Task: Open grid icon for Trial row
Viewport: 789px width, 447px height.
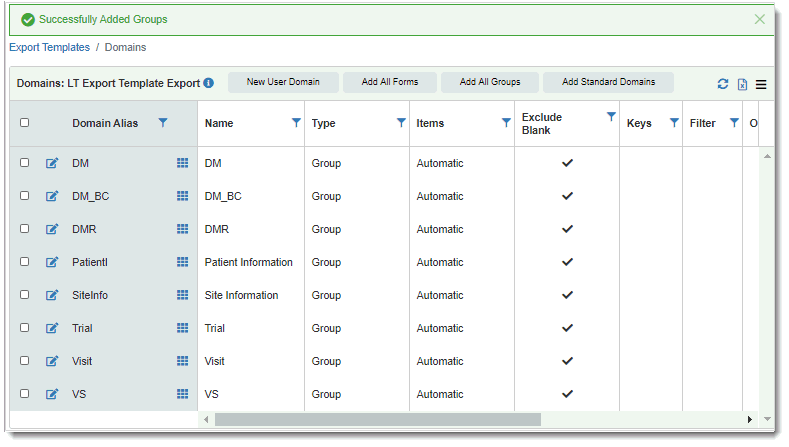Action: click(x=183, y=328)
